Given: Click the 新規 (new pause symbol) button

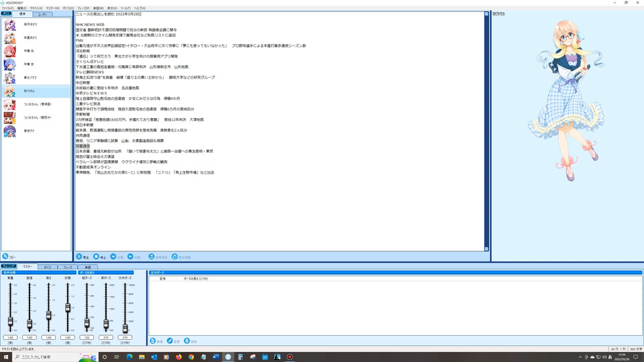Looking at the screenshot, I should point(156,341).
